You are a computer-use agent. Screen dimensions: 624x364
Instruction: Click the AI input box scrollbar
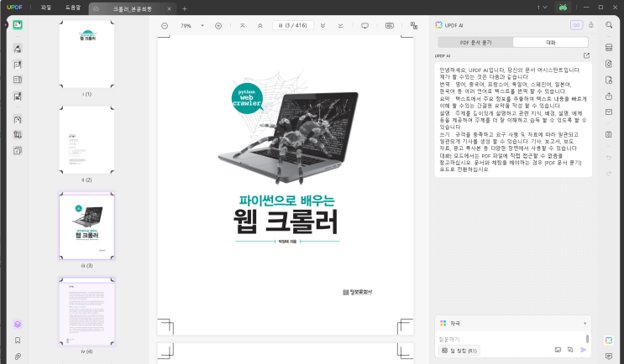[587, 339]
